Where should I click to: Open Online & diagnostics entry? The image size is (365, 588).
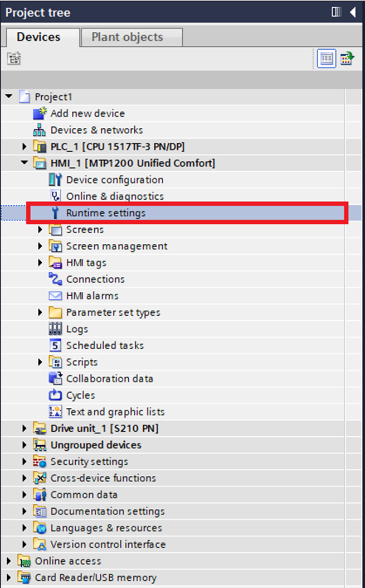click(x=115, y=196)
